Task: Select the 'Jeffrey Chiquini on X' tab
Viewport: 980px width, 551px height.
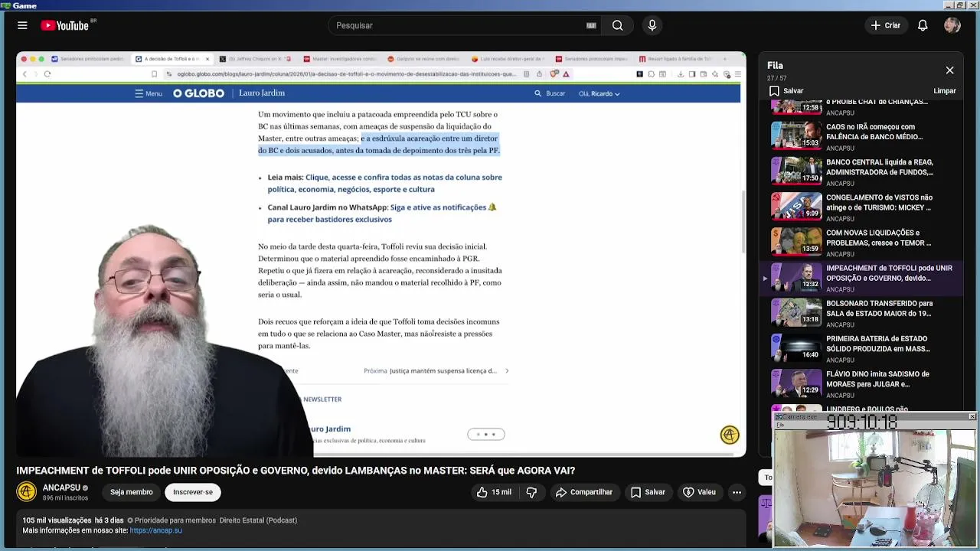Action: tap(255, 59)
